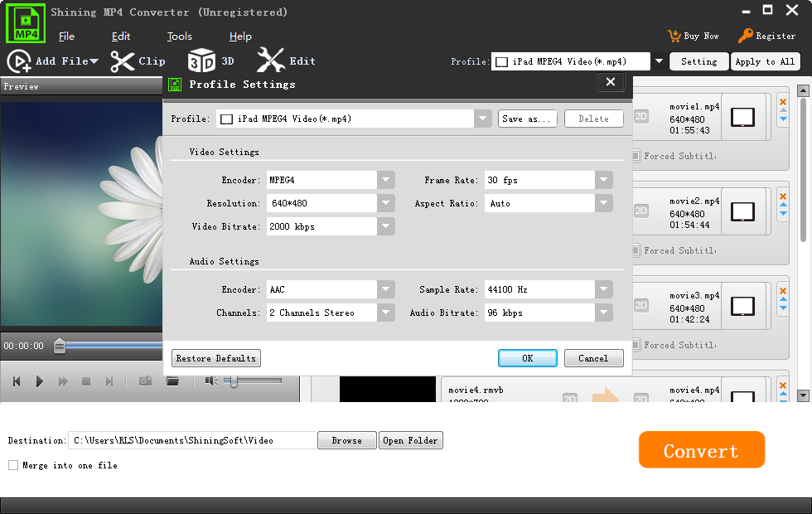Viewport: 812px width, 514px height.
Task: Open the audio Encoder AAC dropdown
Action: coord(386,289)
